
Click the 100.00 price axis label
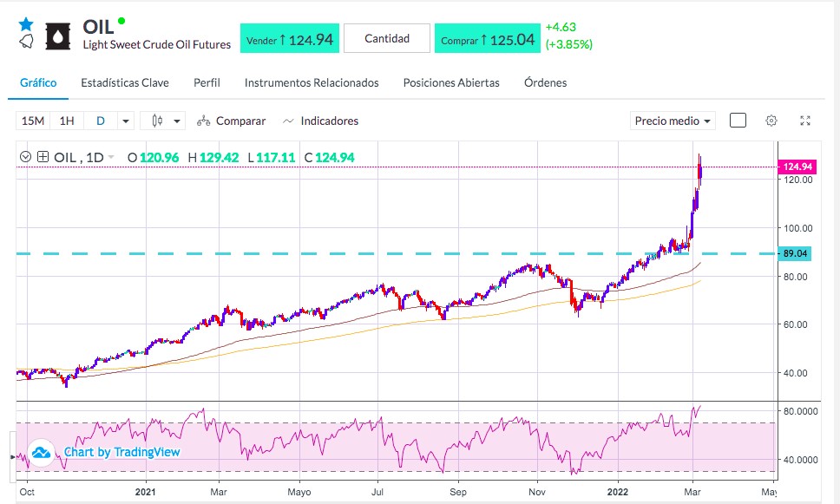click(797, 228)
